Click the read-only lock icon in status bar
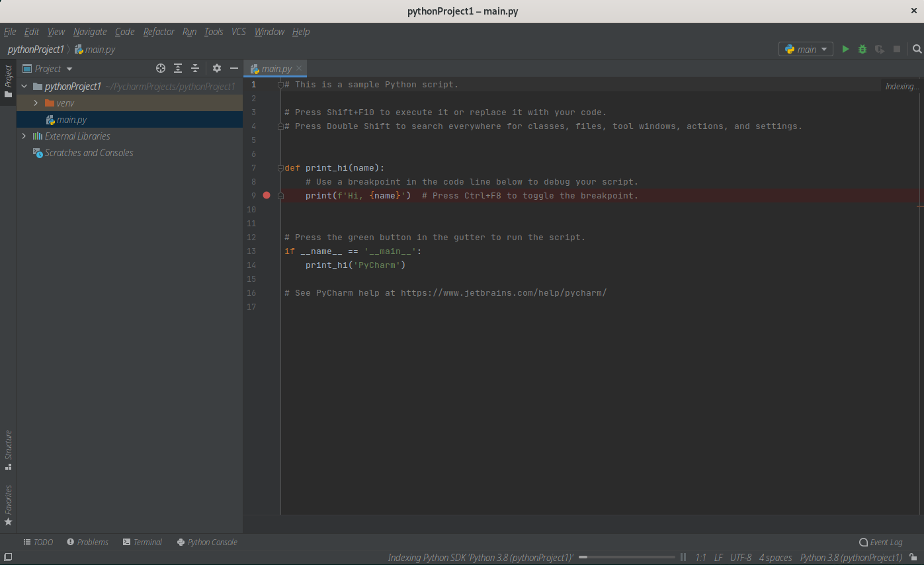This screenshot has width=924, height=565. coord(913,558)
